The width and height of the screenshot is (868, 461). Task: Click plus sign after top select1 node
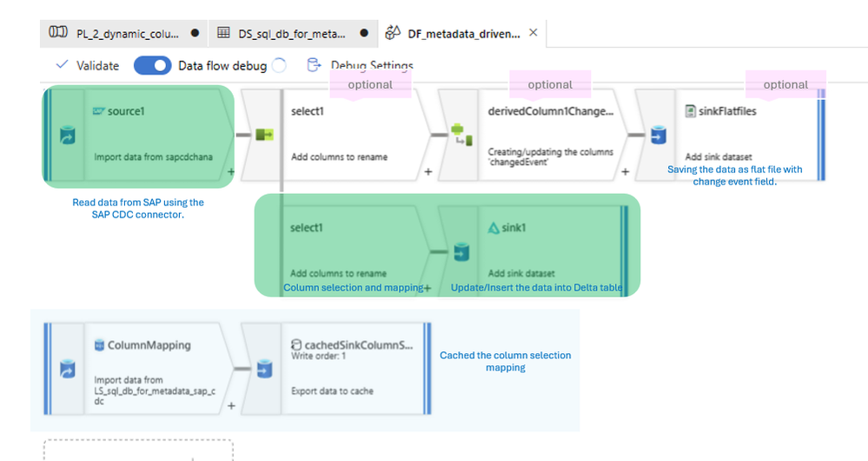(x=427, y=171)
